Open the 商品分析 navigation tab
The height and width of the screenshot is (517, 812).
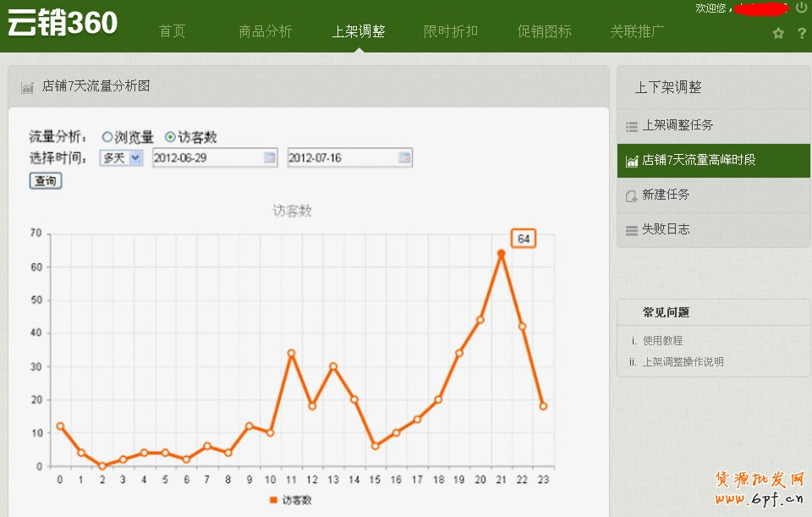(x=265, y=31)
